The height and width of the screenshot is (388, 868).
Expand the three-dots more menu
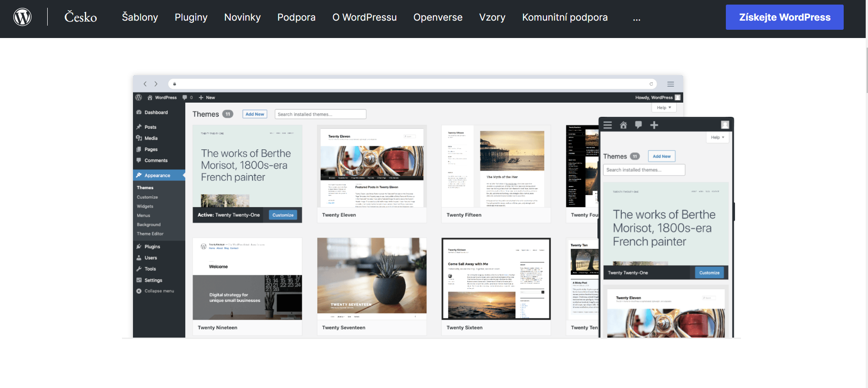[636, 18]
